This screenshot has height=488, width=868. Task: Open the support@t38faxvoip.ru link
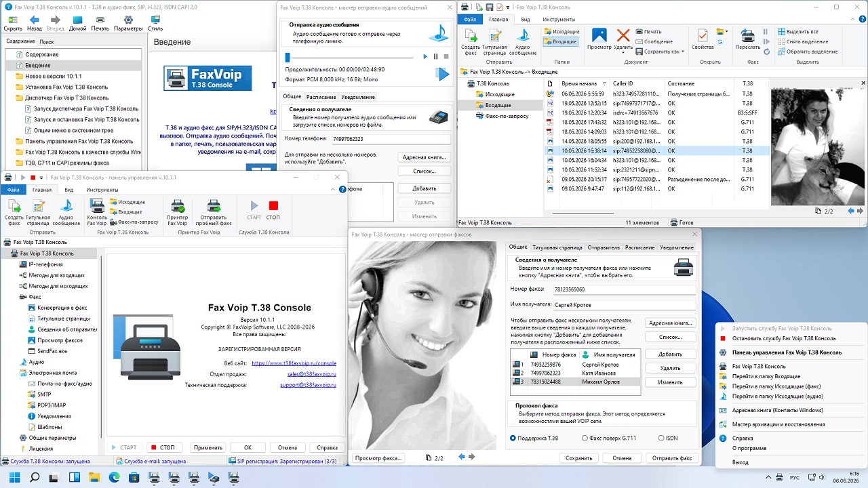click(x=309, y=385)
